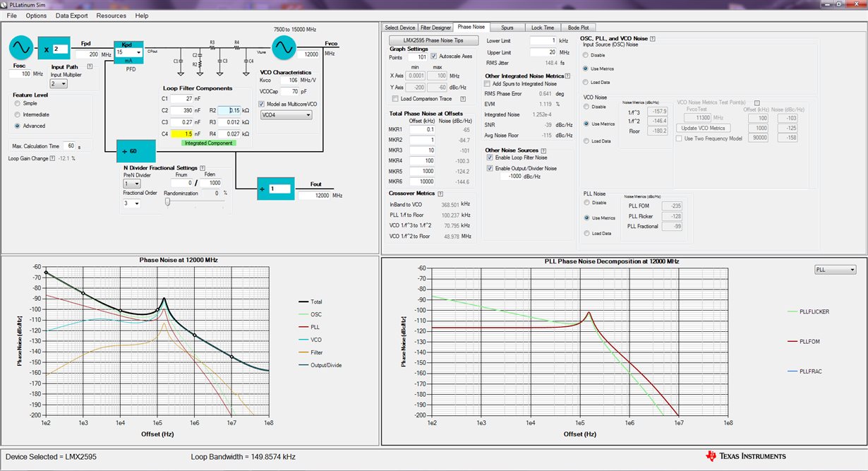Open help for N Divider Fractional Settings
Image resolution: width=868 pixels, height=471 pixels.
click(x=201, y=167)
